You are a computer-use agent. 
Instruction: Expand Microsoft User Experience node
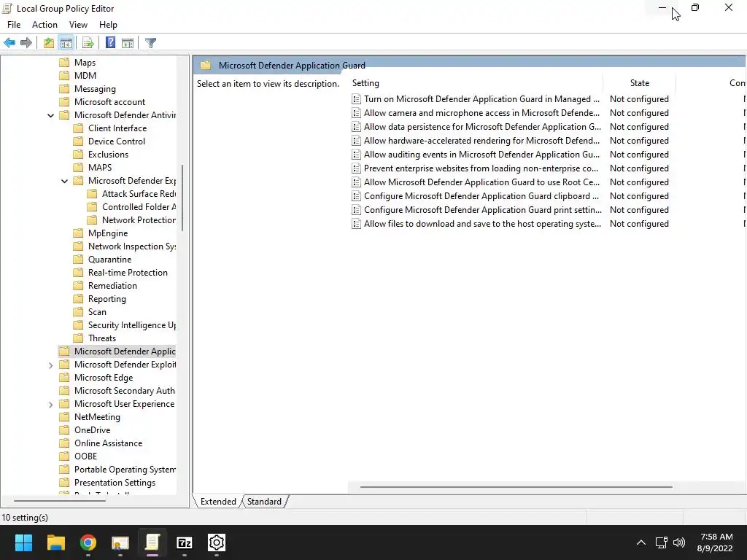[50, 404]
